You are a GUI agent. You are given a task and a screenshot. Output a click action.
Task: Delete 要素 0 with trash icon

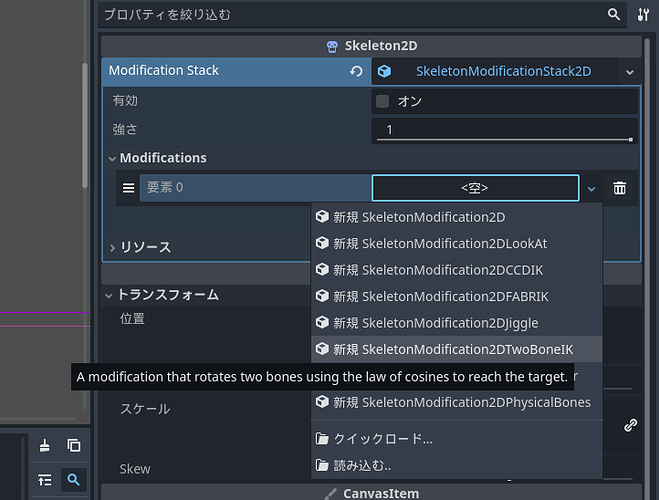619,188
